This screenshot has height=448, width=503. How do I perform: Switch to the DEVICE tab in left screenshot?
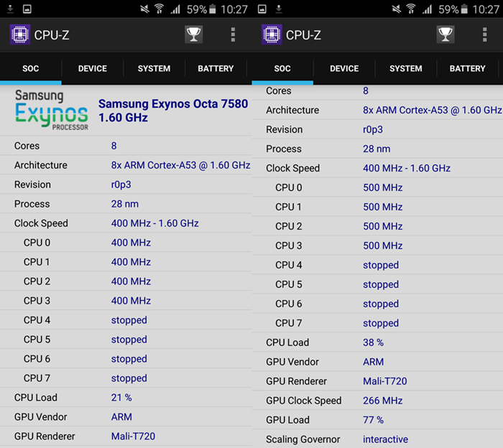point(93,69)
